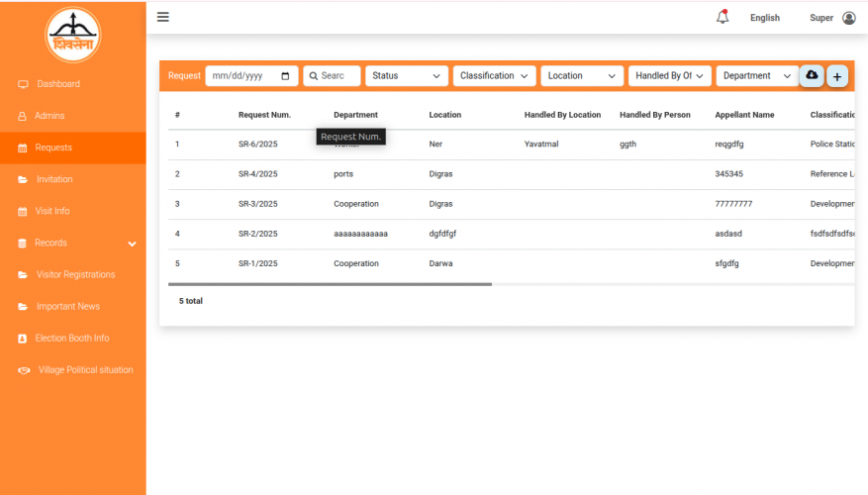Click the 5 total count label
Screen dimensions: 868x495
pos(190,301)
